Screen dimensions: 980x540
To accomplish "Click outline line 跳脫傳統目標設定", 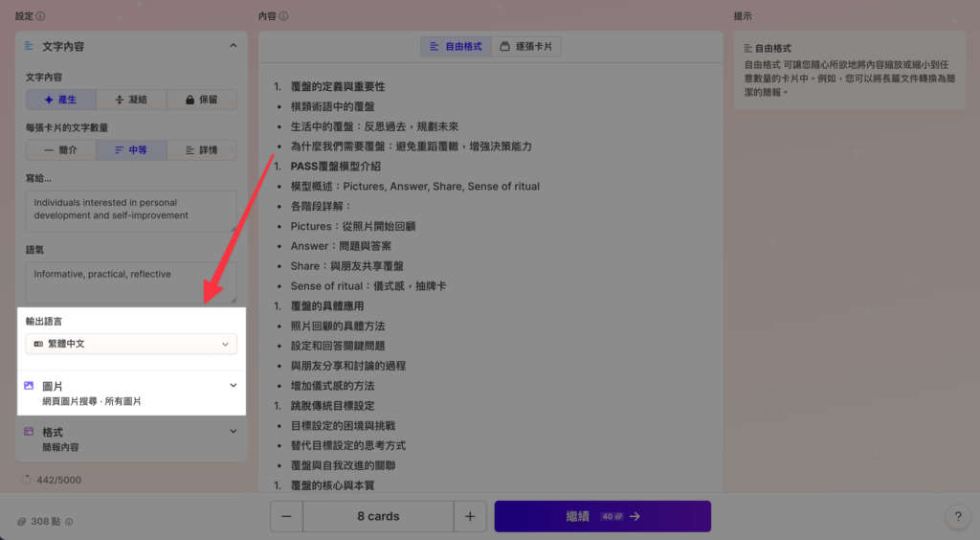I will [332, 406].
